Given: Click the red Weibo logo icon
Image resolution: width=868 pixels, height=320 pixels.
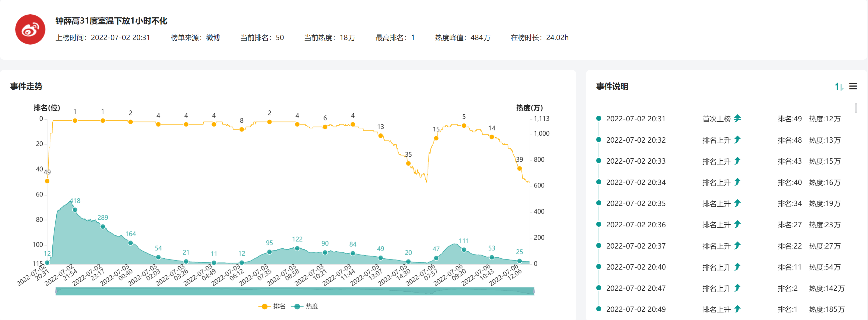Looking at the screenshot, I should coord(30,29).
